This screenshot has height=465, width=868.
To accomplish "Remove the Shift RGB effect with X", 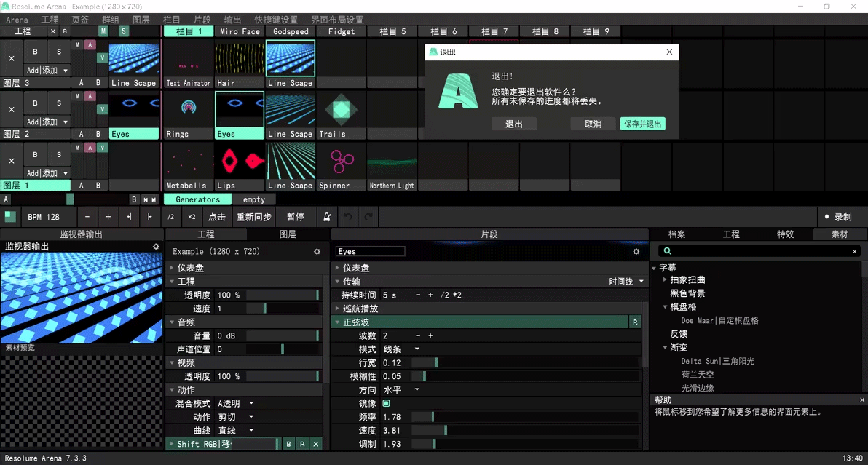I will pos(315,444).
